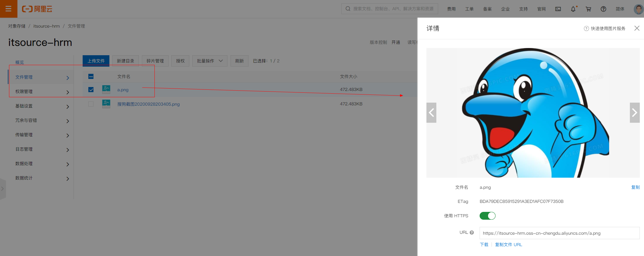Viewport: 644px width, 256px height.
Task: Expand the collapsed left side handle
Action: point(3,189)
